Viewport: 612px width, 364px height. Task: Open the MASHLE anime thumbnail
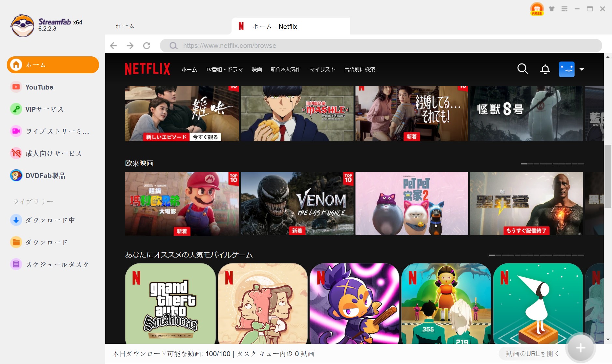click(297, 113)
